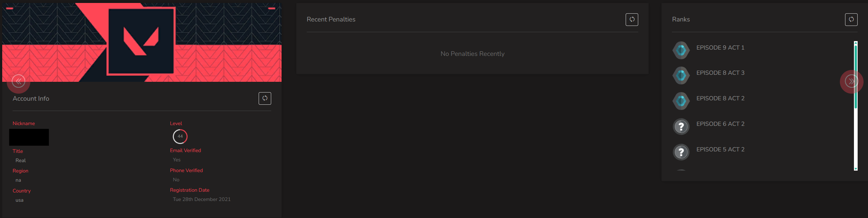Refresh the Ranks panel

click(851, 20)
